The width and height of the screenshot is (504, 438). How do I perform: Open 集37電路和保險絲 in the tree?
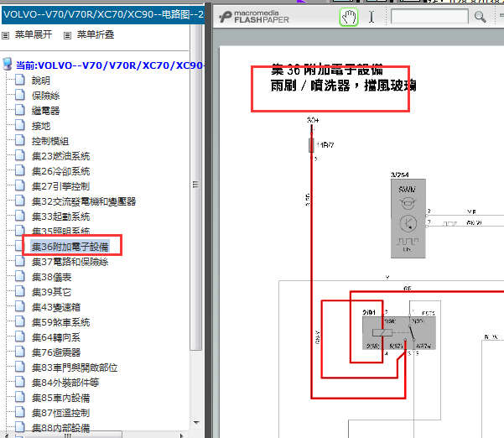(70, 262)
